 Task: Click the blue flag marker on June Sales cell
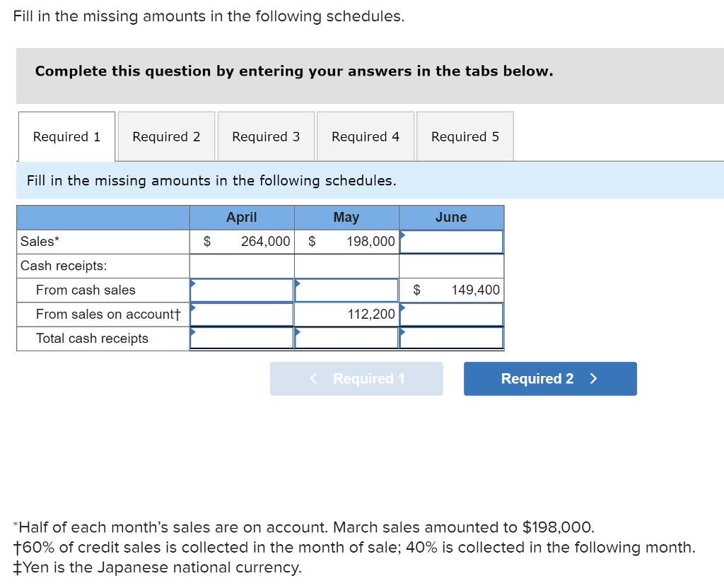[x=403, y=235]
